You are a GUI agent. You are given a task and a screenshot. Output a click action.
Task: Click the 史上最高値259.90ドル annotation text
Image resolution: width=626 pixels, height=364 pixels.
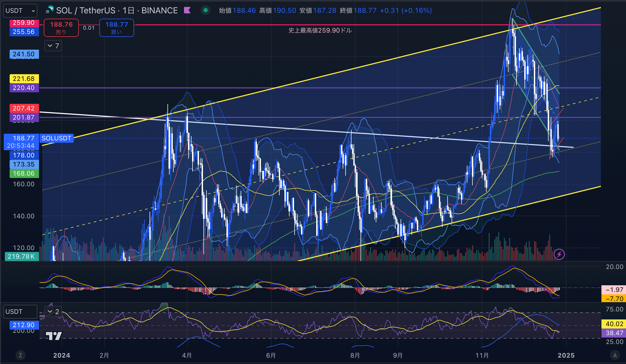(x=320, y=30)
